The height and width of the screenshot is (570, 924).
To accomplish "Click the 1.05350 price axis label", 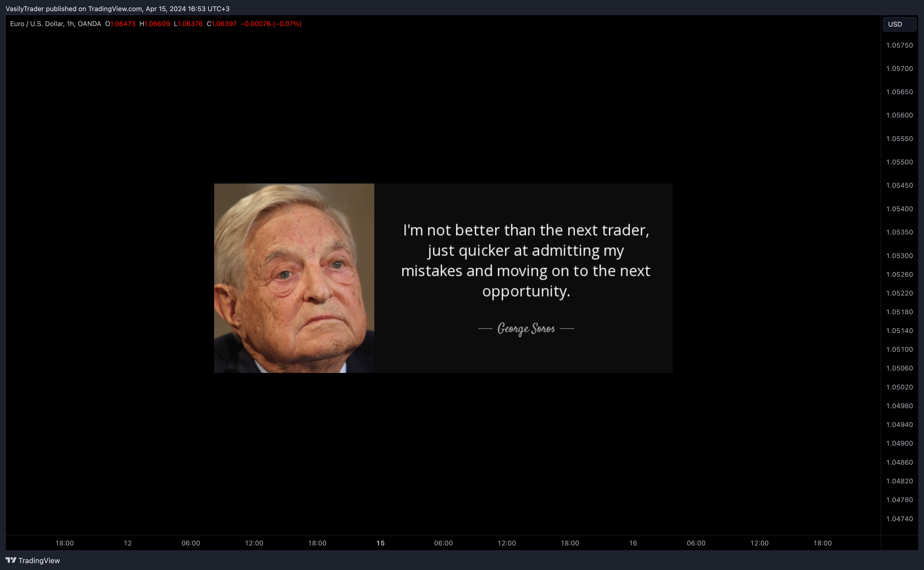I will [899, 232].
